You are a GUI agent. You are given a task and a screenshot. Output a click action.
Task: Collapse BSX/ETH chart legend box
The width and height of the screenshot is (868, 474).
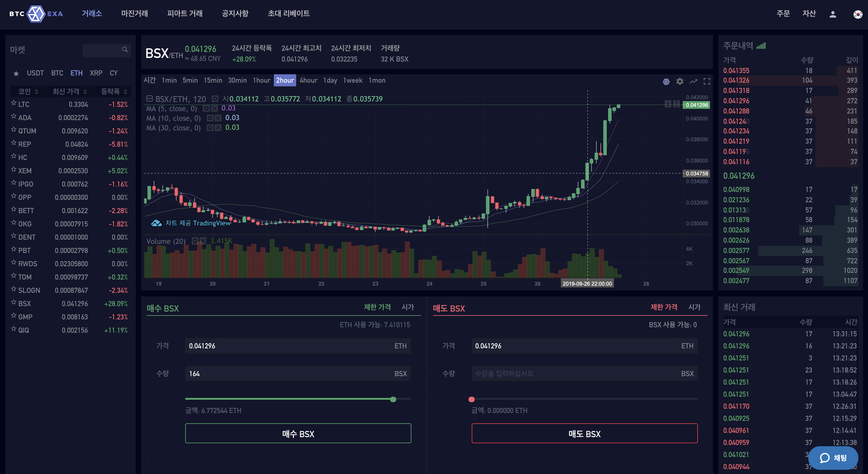tap(150, 98)
